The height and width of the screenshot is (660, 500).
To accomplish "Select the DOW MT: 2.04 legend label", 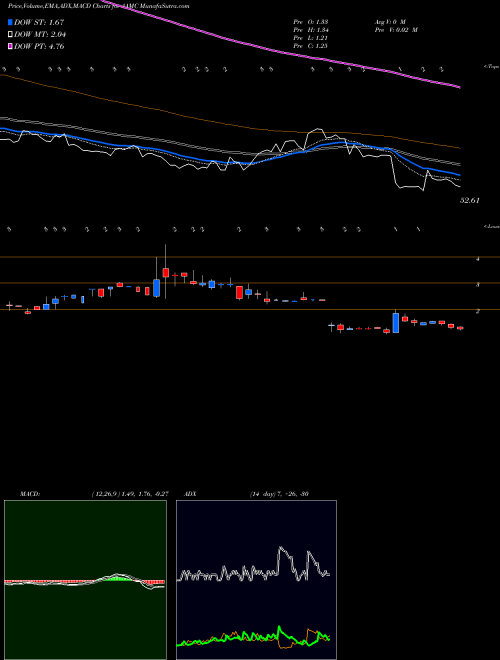I will tap(40, 35).
